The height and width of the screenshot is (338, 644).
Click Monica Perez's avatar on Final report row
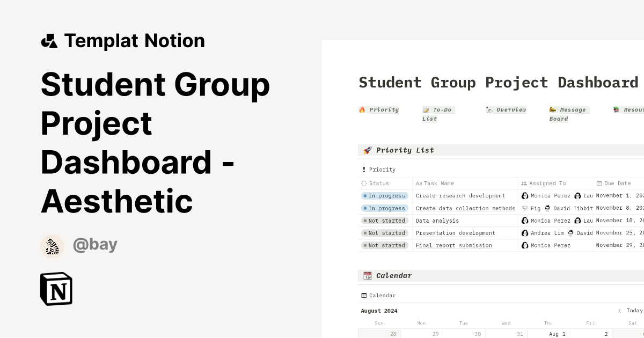525,245
